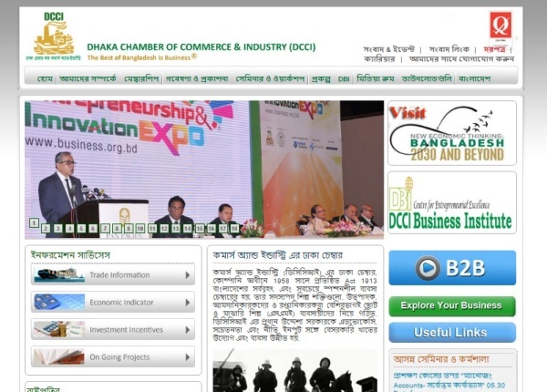Click the DCCI logo in the header
The image size is (547, 392).
click(54, 37)
